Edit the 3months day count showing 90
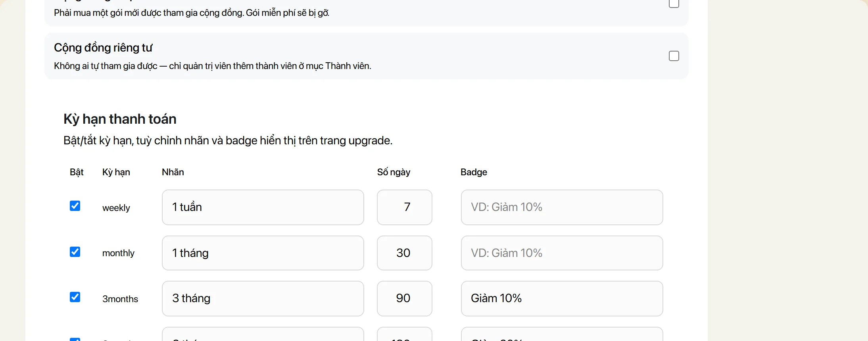 tap(404, 299)
